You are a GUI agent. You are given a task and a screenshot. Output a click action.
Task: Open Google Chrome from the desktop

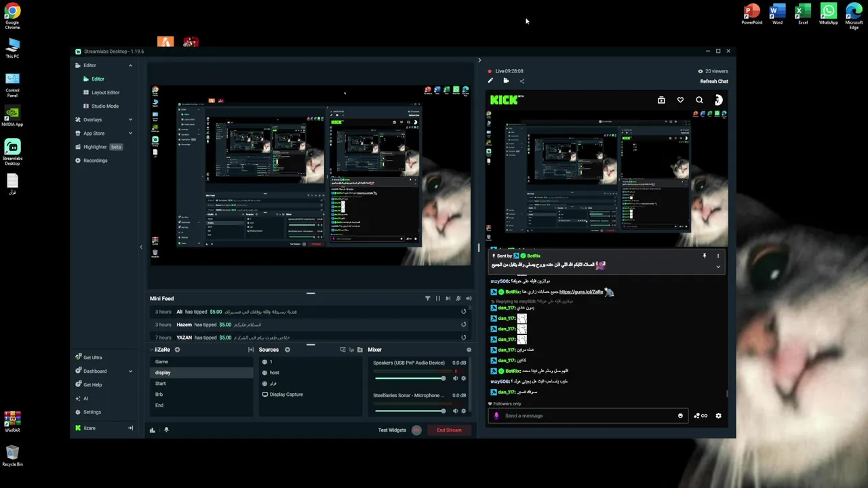pos(12,16)
